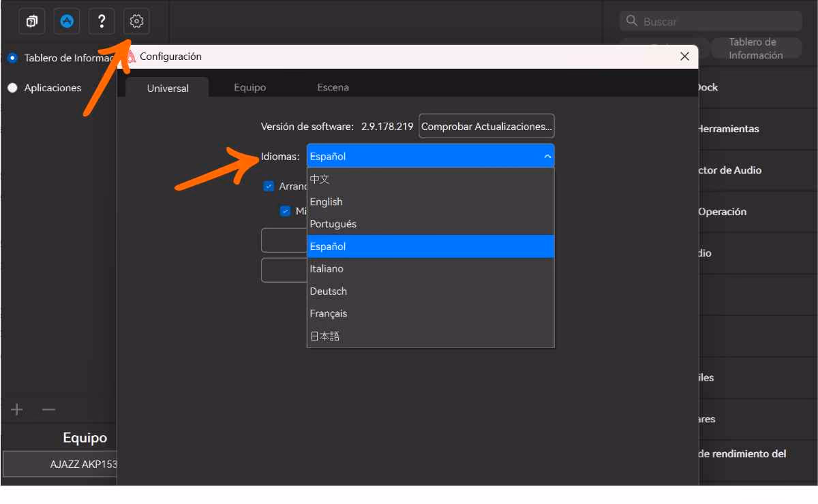Click the blue circular store icon

[67, 22]
